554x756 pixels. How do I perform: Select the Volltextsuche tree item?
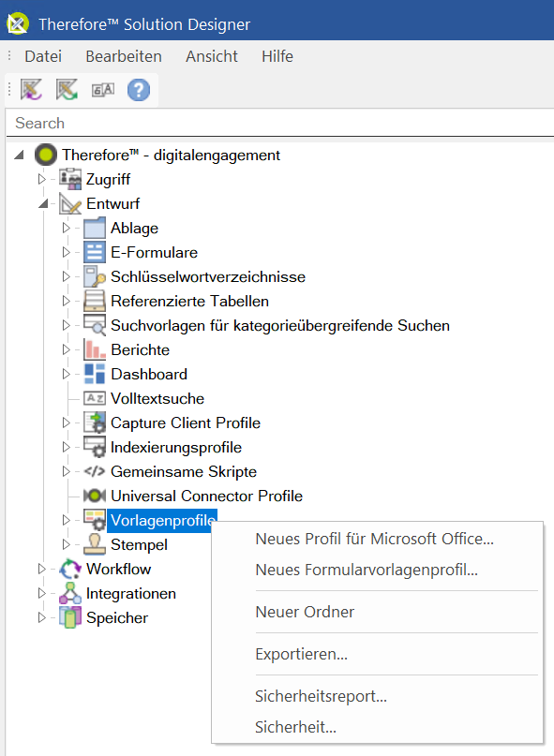(157, 398)
